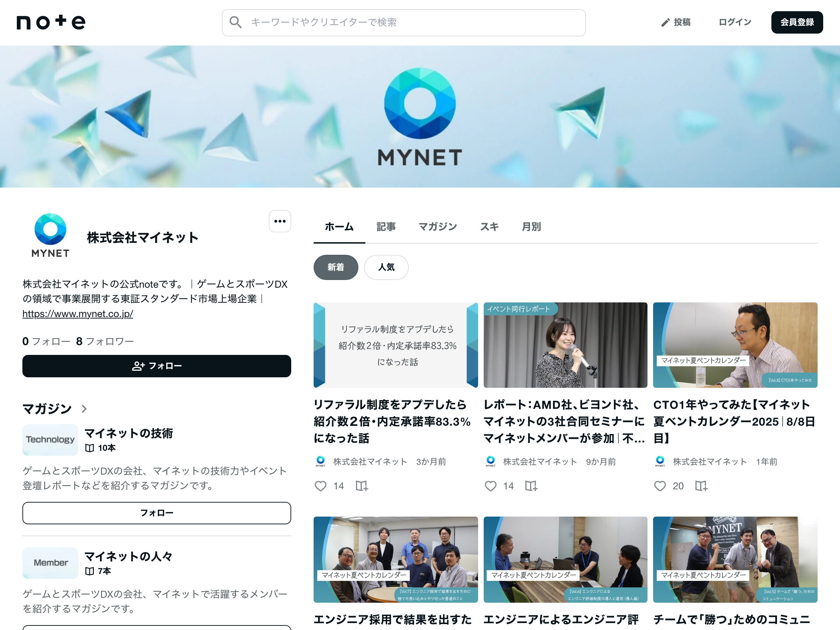Open the CTO1年やってみた article title
840x630 pixels.
click(734, 421)
